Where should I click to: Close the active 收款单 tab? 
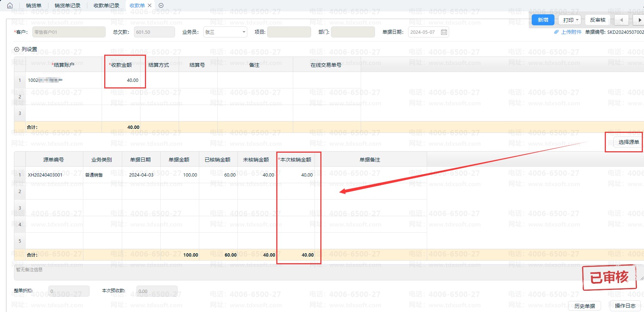(x=150, y=6)
